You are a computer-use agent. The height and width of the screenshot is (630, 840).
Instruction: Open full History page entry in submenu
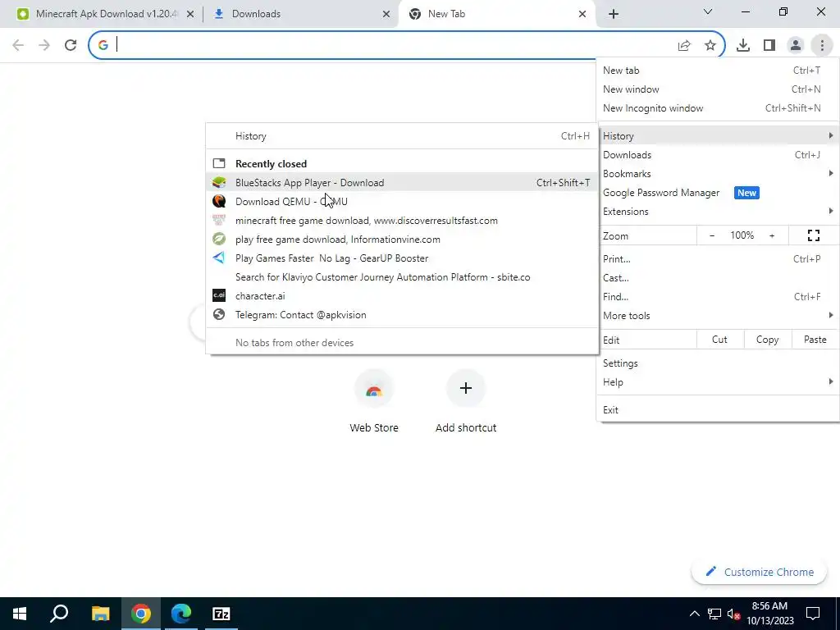click(402, 135)
